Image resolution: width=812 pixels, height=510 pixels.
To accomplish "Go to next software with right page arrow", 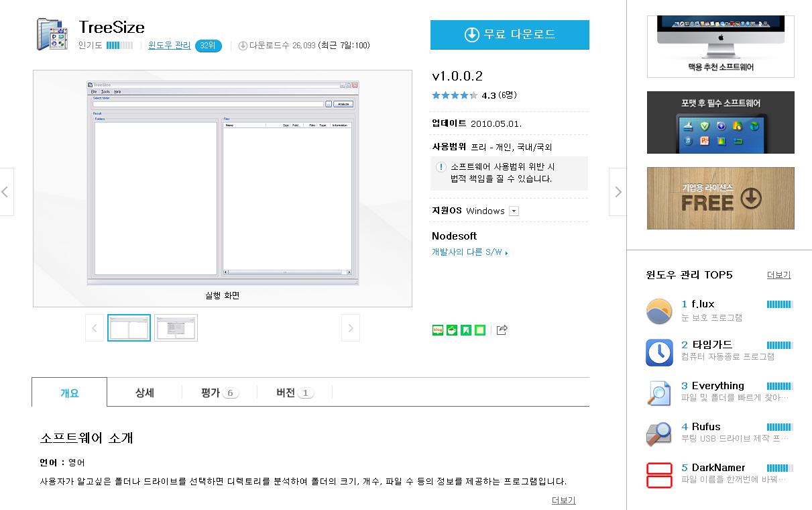I will click(618, 192).
